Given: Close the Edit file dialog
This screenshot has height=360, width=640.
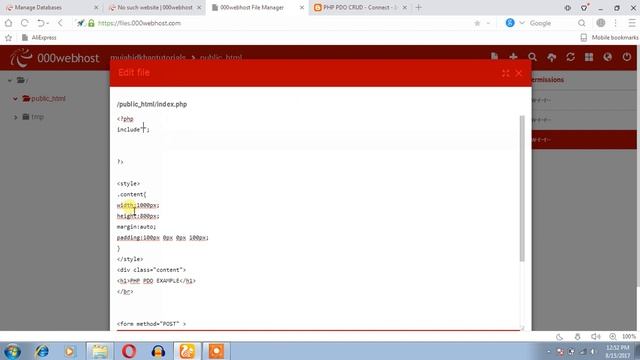Looking at the screenshot, I should click(518, 73).
